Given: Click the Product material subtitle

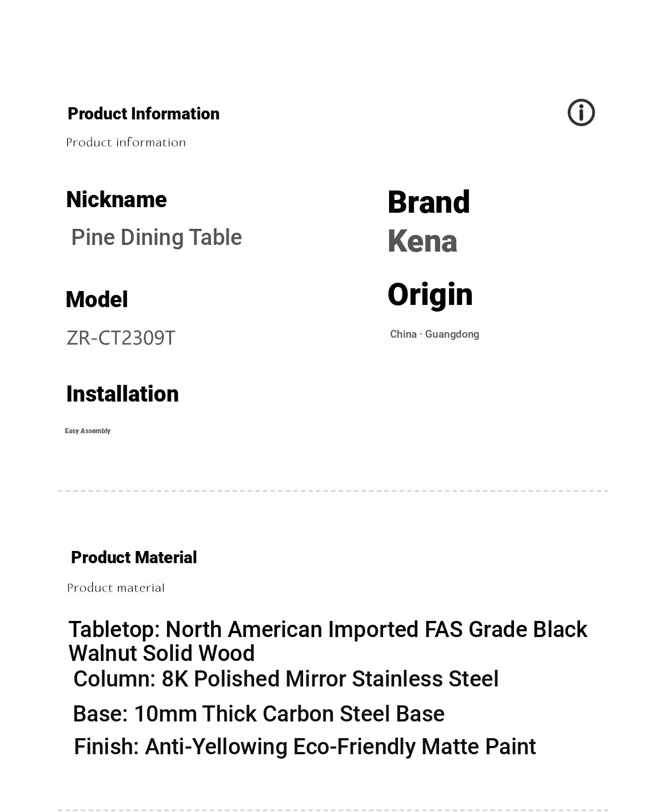Looking at the screenshot, I should click(115, 588).
